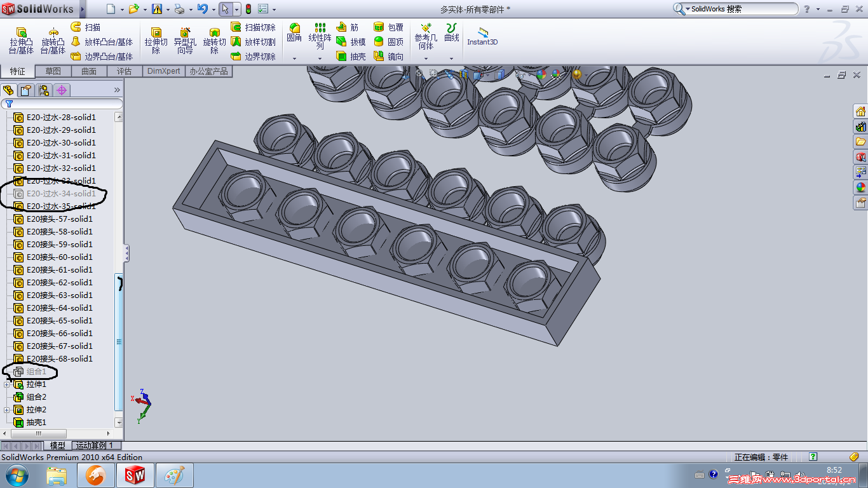This screenshot has height=488, width=868.
Task: Select the 拉伸凸台/基体 extrude boss tool
Action: coord(22,41)
